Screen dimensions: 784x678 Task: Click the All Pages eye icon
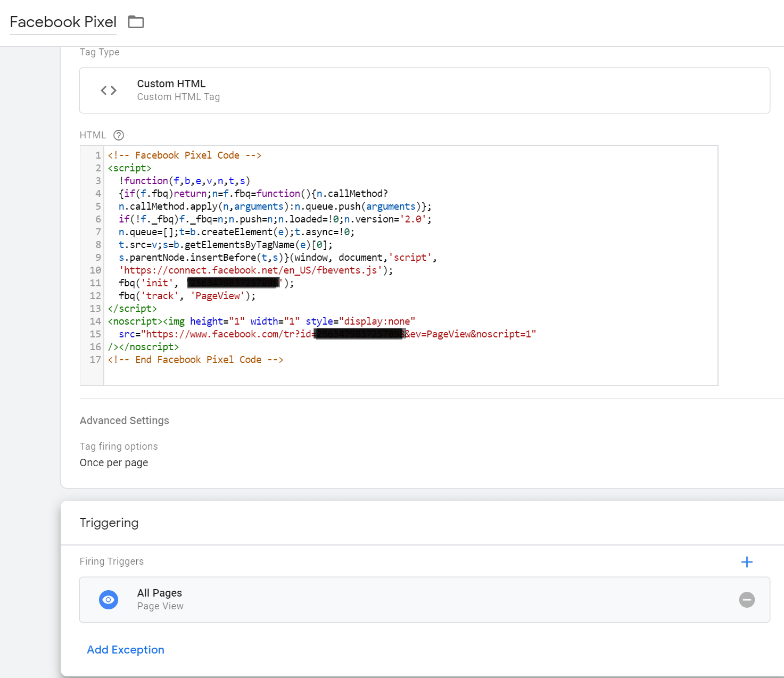click(109, 600)
